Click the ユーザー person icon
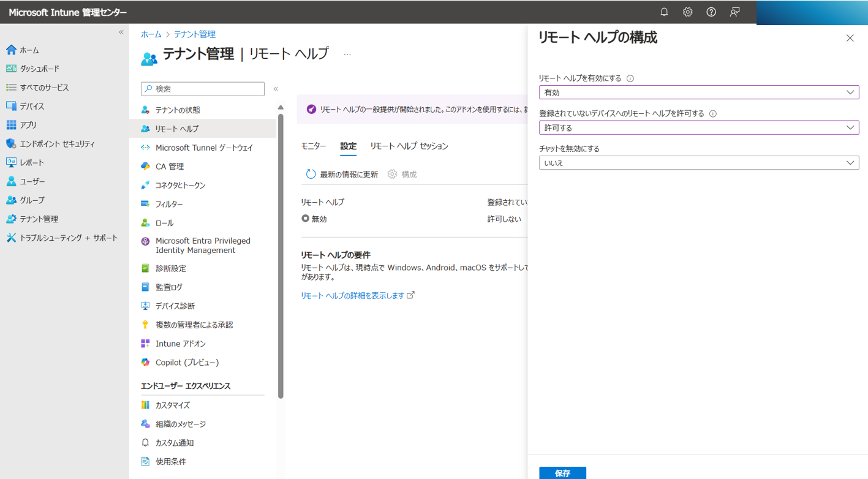 tap(11, 181)
